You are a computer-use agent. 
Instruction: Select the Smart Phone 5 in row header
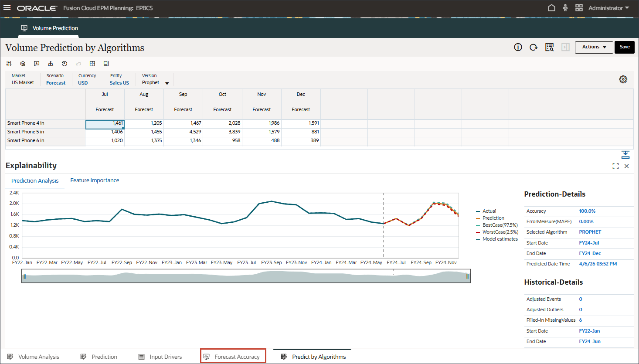(x=45, y=132)
